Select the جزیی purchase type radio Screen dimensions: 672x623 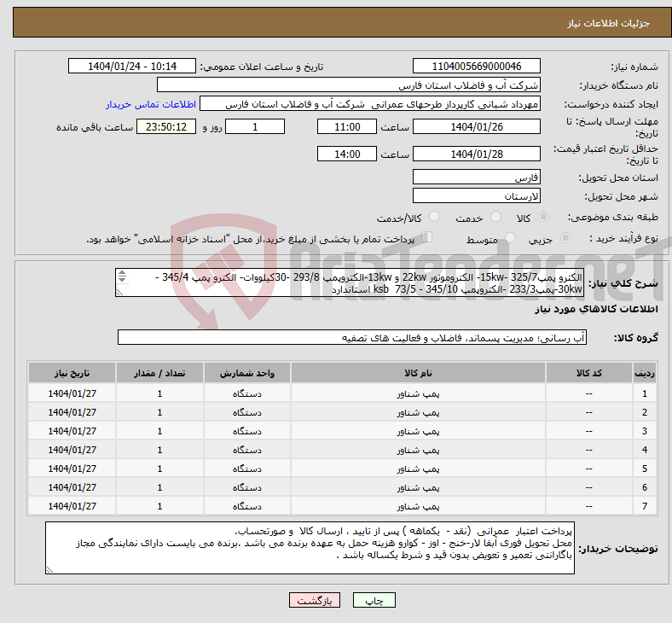[565, 238]
